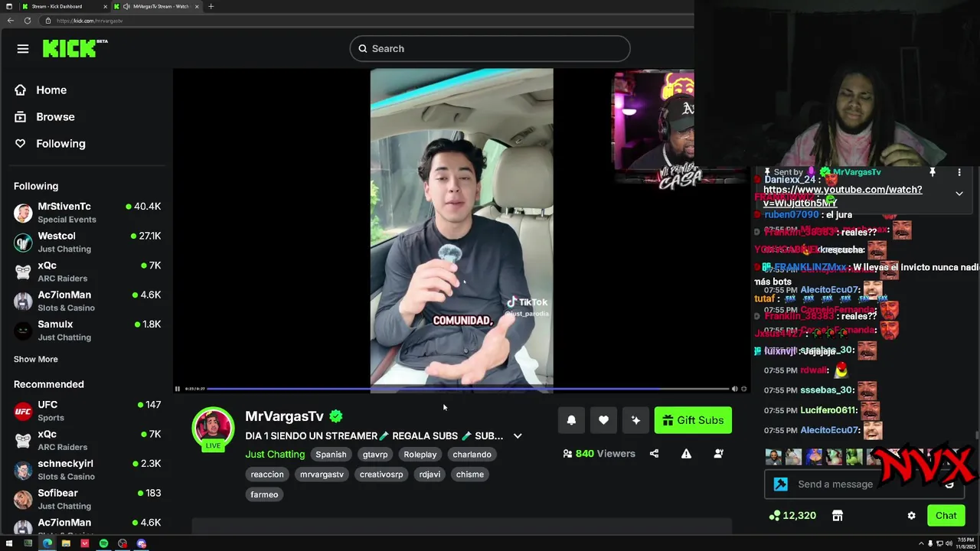Viewport: 980px width, 551px height.
Task: Select the reaccion tag
Action: click(x=267, y=474)
